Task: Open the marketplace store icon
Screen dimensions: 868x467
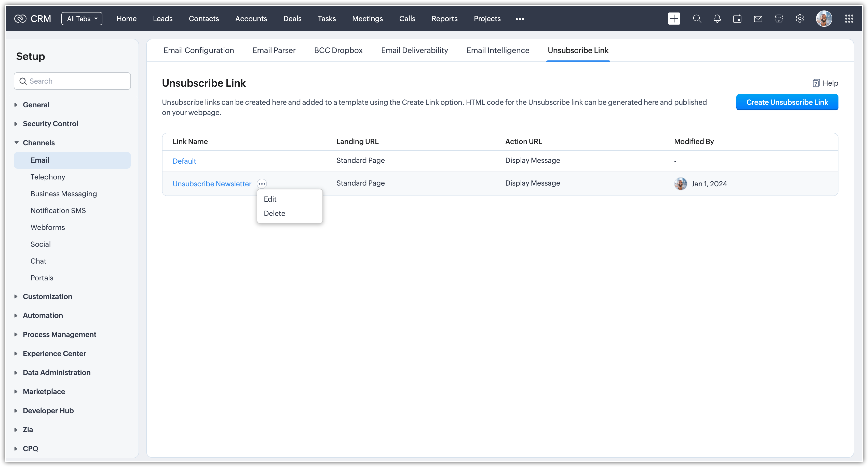Action: point(779,19)
